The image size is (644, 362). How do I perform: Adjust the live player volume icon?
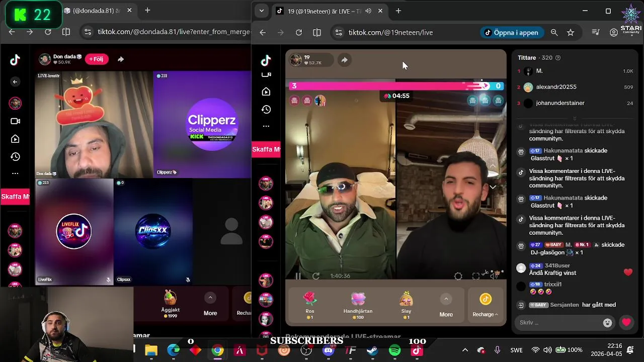494,276
